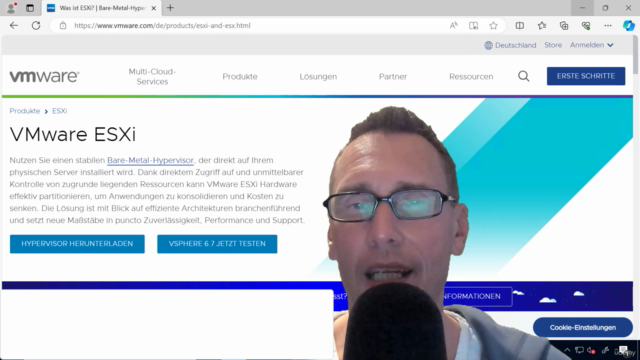Go back to the previous page
Screen dimensions: 640x360
coord(14,25)
